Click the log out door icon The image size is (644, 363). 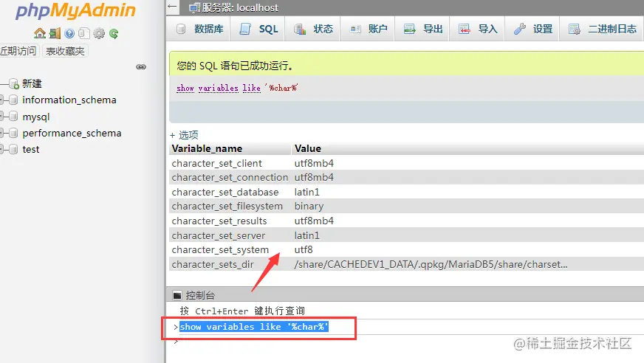tap(55, 33)
